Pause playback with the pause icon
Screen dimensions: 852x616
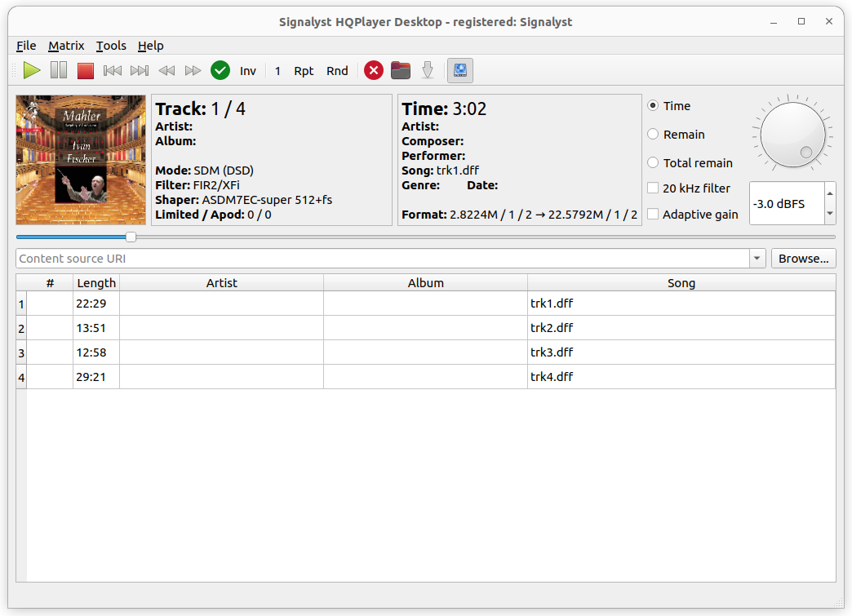[59, 71]
